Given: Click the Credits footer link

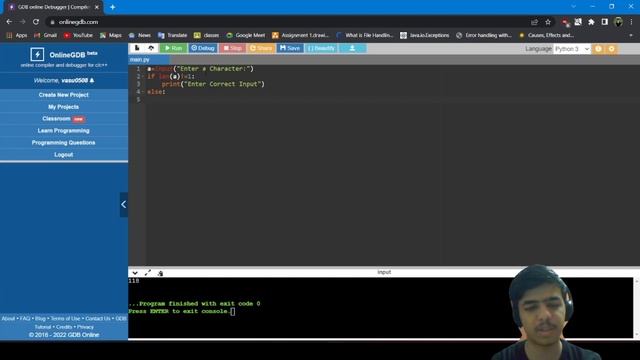Looking at the screenshot, I should pyautogui.click(x=64, y=327).
